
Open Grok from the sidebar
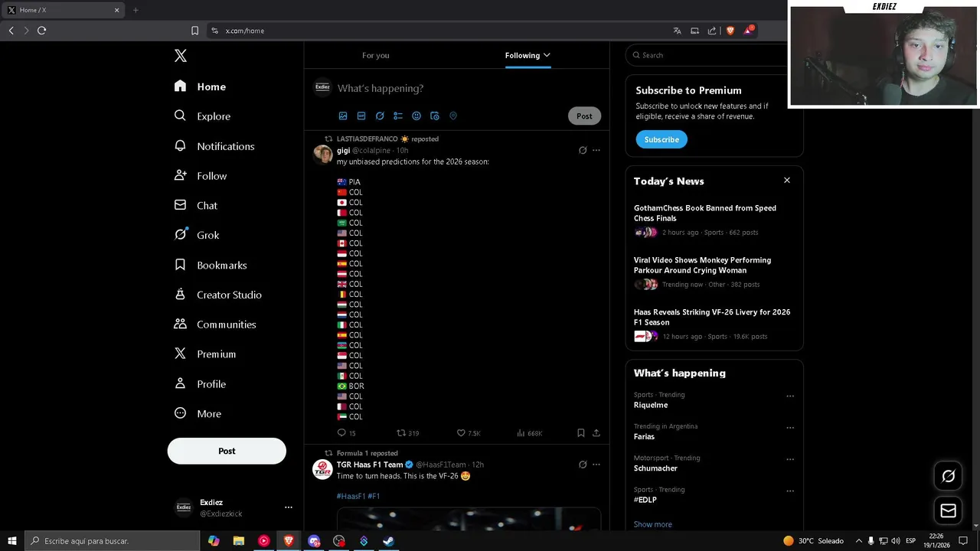click(x=197, y=235)
